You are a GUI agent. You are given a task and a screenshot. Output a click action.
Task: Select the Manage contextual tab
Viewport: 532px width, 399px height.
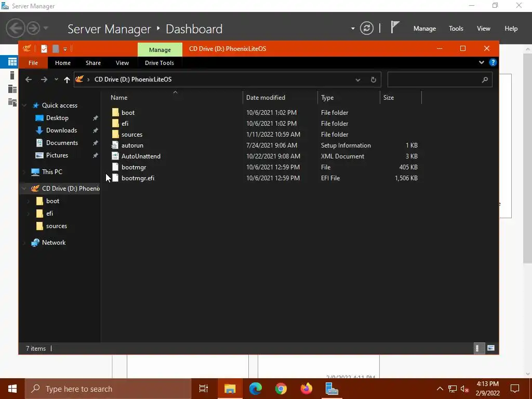click(x=160, y=49)
